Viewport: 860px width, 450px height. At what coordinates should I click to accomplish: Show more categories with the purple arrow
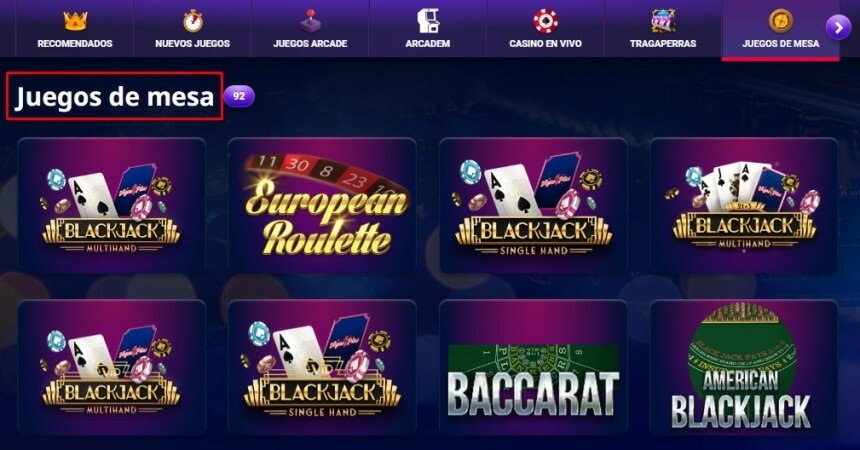[x=838, y=27]
